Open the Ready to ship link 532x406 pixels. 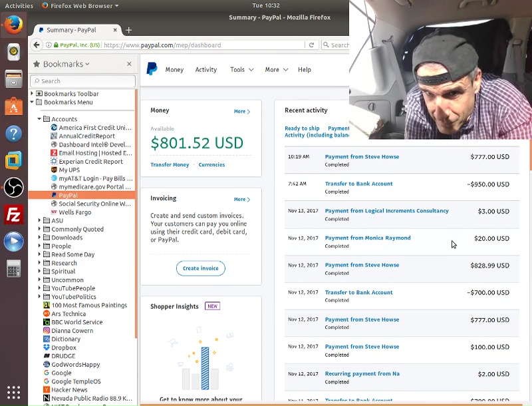pyautogui.click(x=302, y=128)
